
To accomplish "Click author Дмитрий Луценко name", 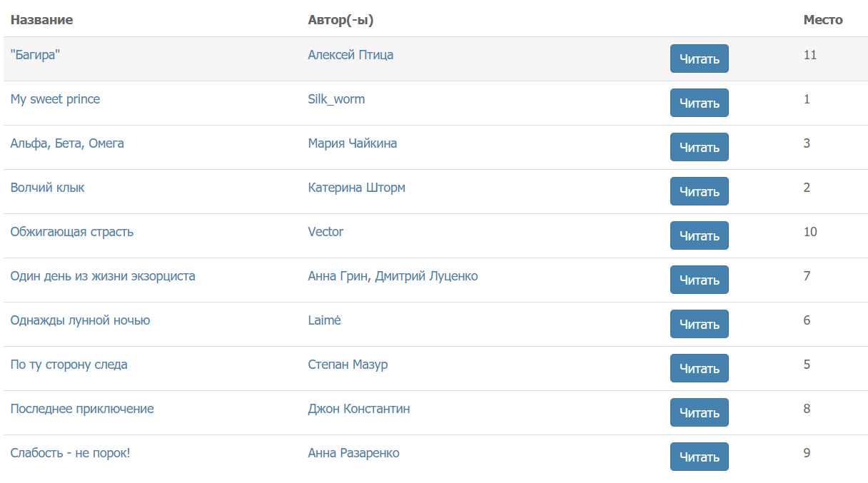I will [427, 276].
